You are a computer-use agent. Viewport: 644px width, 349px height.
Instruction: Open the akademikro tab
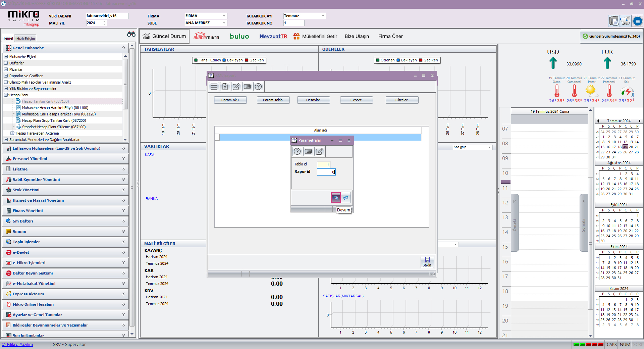[206, 36]
